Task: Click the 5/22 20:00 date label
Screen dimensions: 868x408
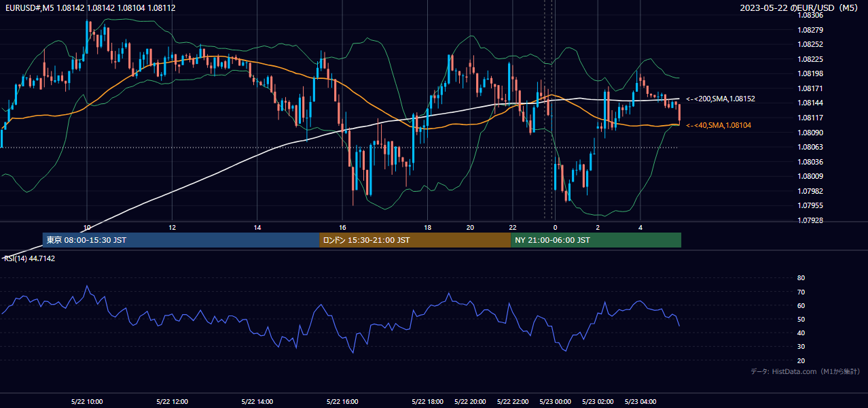Action: [470, 401]
